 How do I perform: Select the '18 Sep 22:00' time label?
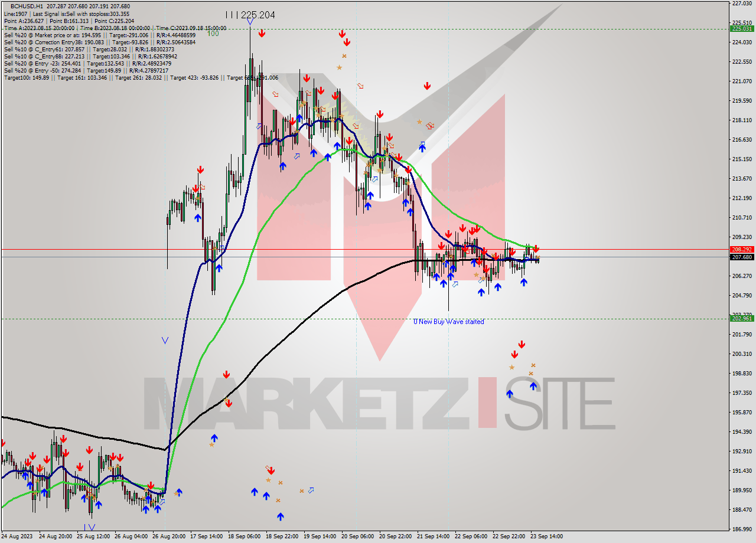[281, 537]
